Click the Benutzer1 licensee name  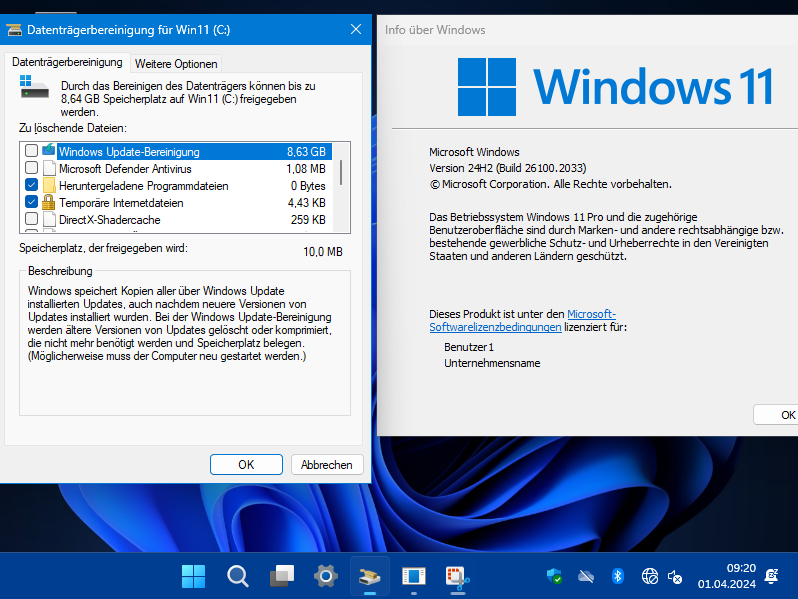pyautogui.click(x=469, y=347)
